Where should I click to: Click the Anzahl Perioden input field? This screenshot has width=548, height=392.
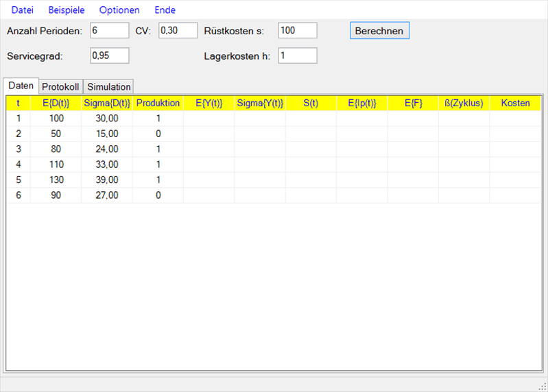(109, 31)
